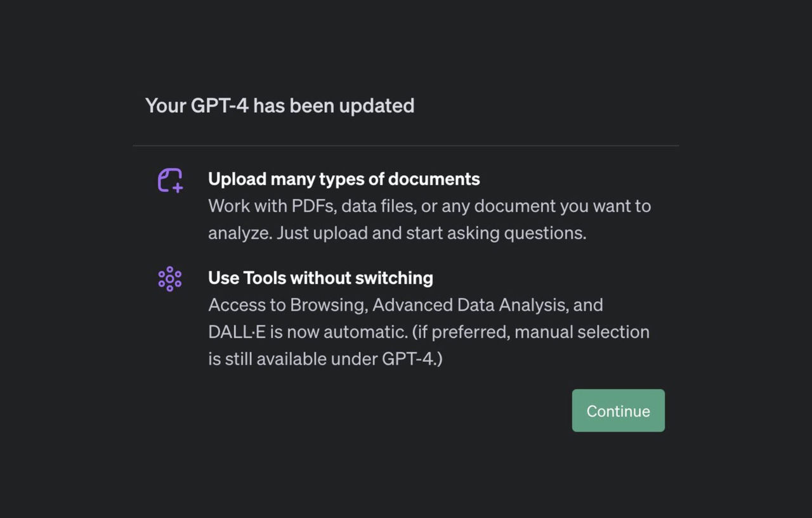
Task: Click "is still available under GPT-4.)" line
Action: pos(325,359)
